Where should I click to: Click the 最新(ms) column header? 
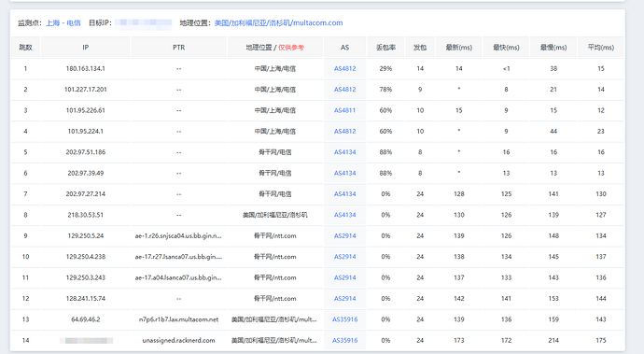click(459, 48)
